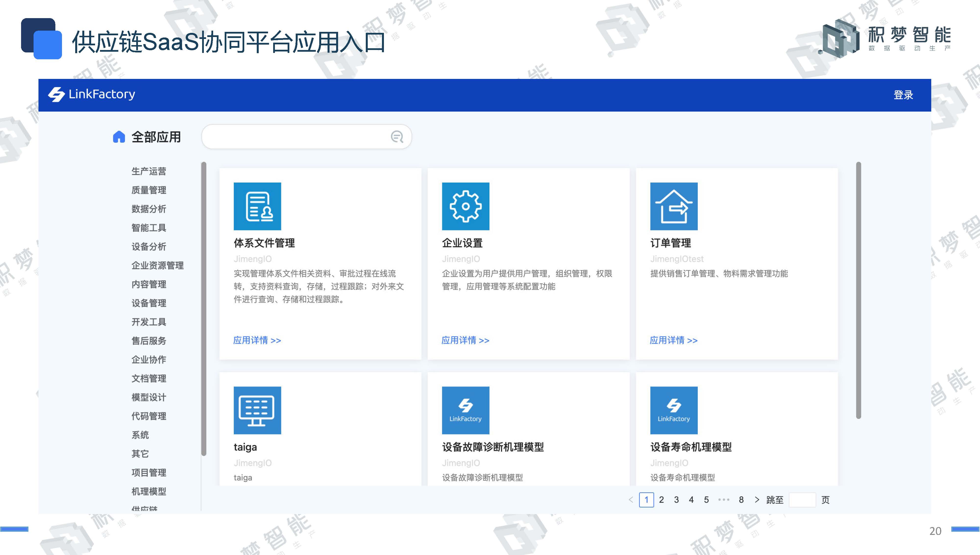The image size is (980, 555).
Task: Open the 设备故障诊断机理模型 LinkFactory icon
Action: 465,410
